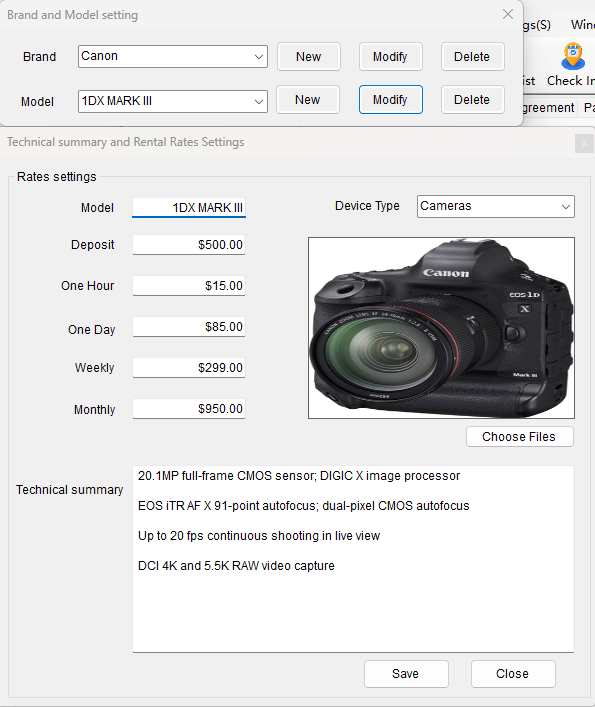The width and height of the screenshot is (595, 707).
Task: Click Choose Files to upload an image
Action: coord(520,436)
